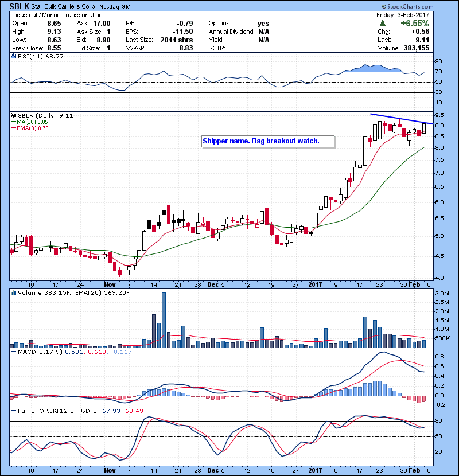Click the High price '9.13'
Image resolution: width=459 pixels, height=476 pixels.
[54, 32]
